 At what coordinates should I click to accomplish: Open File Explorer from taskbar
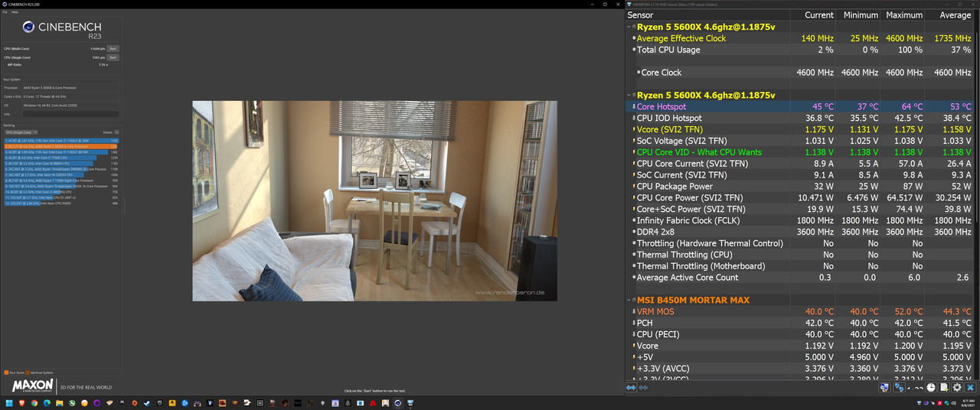point(59,402)
